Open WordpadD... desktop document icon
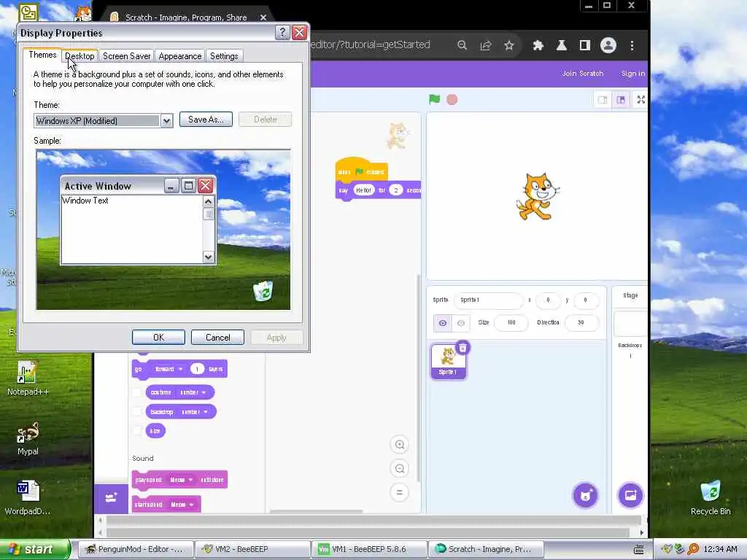This screenshot has height=560, width=747. click(28, 497)
